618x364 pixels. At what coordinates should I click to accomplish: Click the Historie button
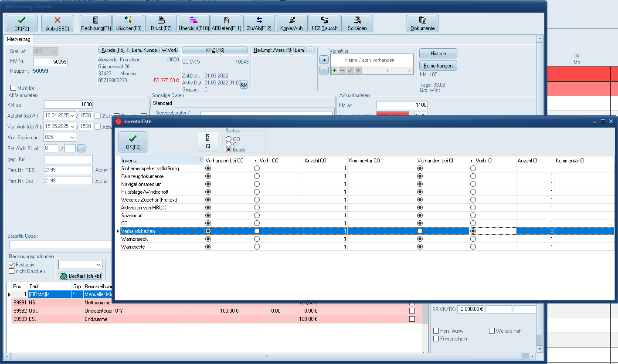click(x=438, y=53)
